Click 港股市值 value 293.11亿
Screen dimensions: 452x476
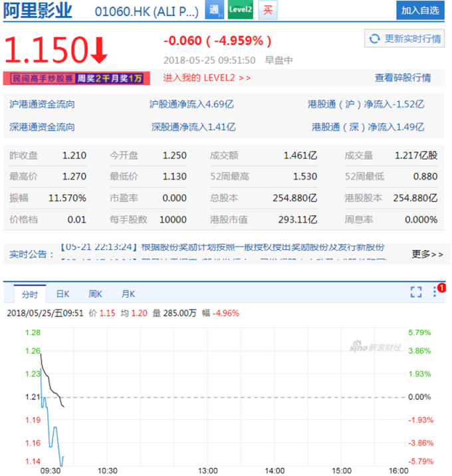pyautogui.click(x=298, y=219)
